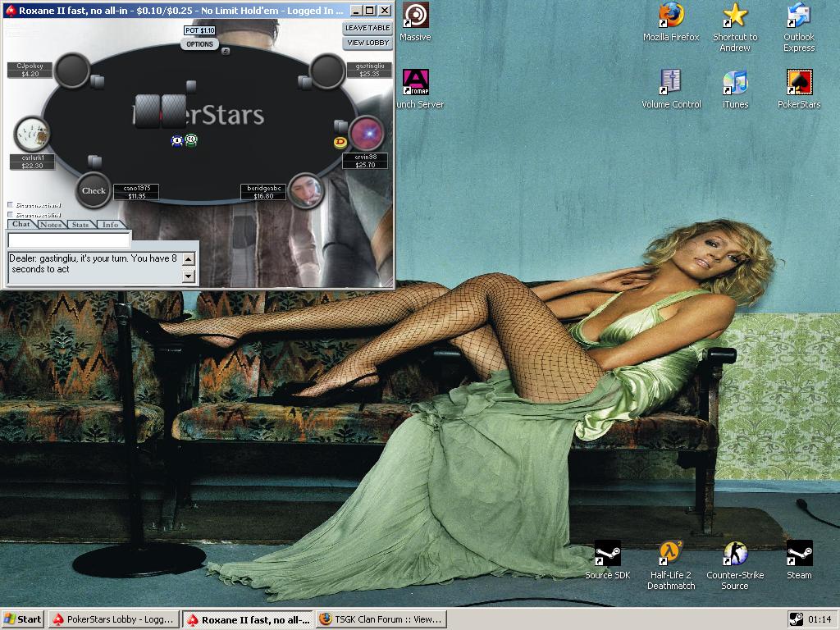The image size is (840, 630).
Task: Switch to PokerStars Lobby in taskbar
Action: pos(113,619)
